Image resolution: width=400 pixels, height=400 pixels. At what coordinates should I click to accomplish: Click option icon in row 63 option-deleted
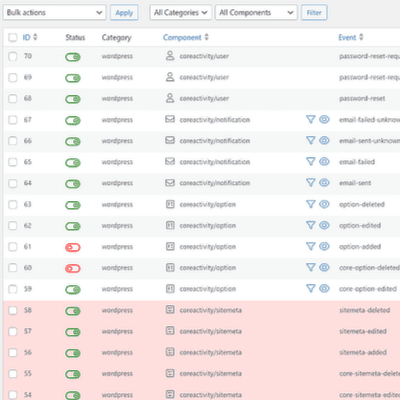(170, 204)
